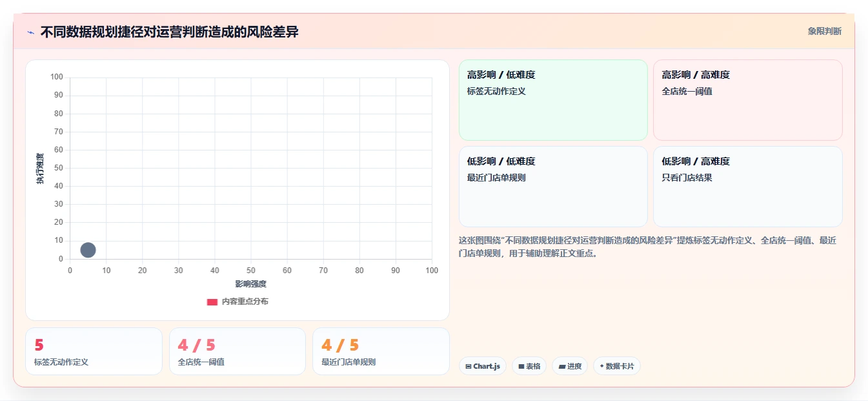Click the Chart.js chip's panel icon
868x401 pixels.
pyautogui.click(x=469, y=366)
